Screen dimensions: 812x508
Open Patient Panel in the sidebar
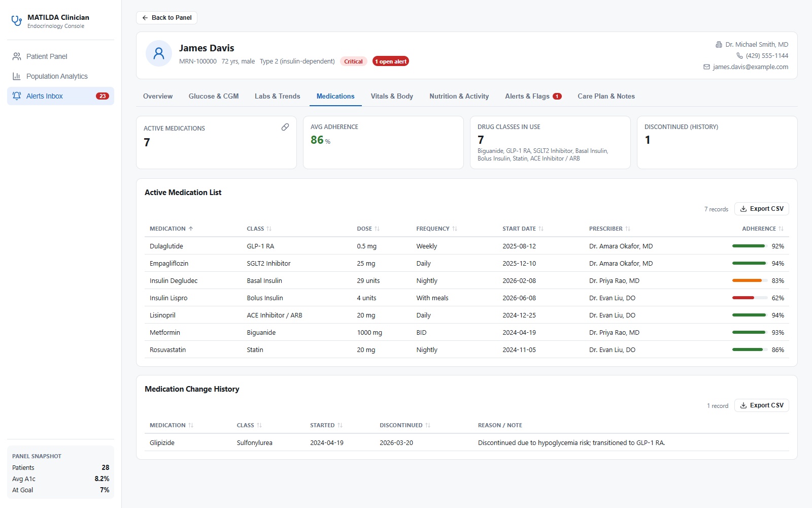60,56
